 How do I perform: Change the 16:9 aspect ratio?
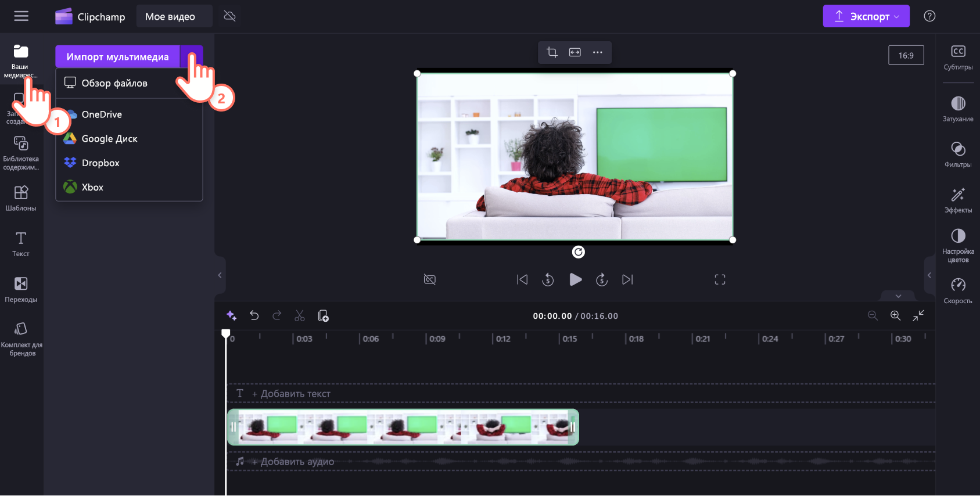click(906, 55)
